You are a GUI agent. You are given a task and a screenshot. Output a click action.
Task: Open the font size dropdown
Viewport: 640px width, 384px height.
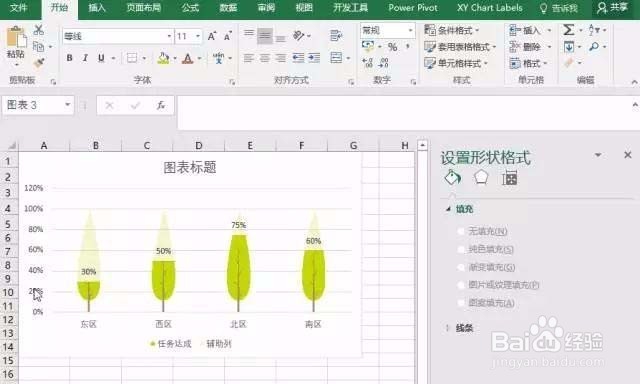pyautogui.click(x=198, y=36)
